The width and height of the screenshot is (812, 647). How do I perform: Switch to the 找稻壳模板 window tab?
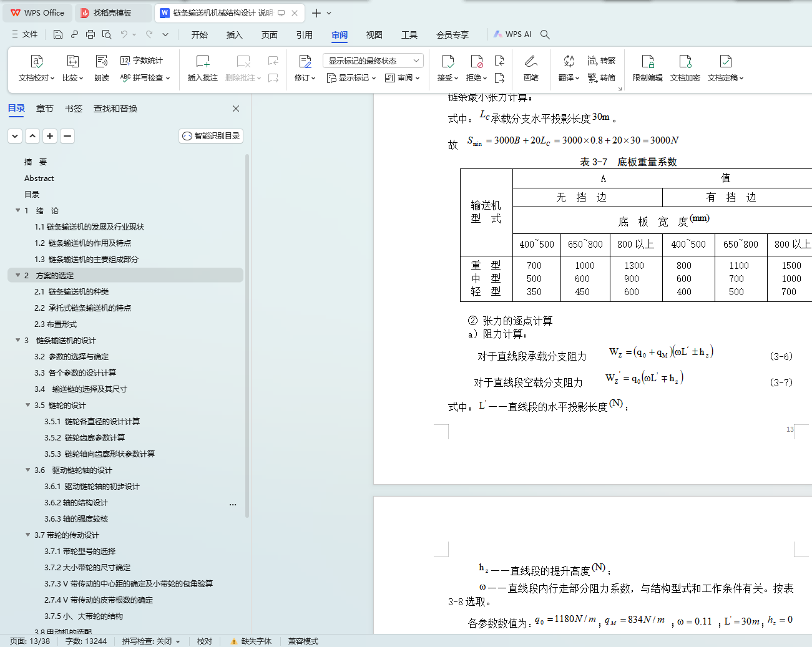click(x=113, y=12)
